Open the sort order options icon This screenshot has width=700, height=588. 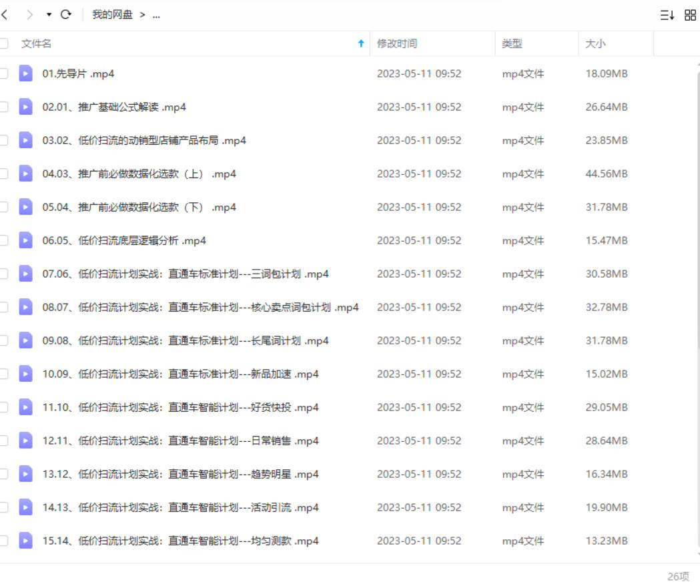point(667,15)
